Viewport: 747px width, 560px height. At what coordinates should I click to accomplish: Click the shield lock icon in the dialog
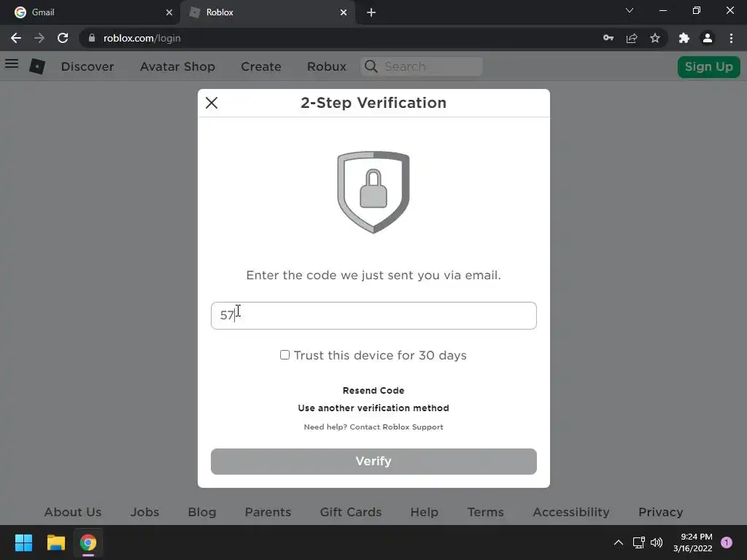point(373,192)
